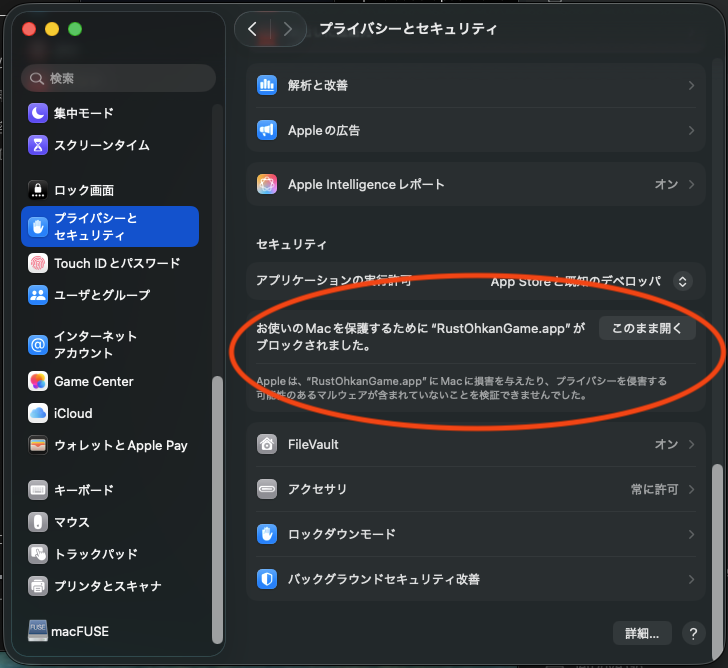Open アプリケーションの実行許可 popup selector
728x668 pixels.
pyautogui.click(x=682, y=281)
